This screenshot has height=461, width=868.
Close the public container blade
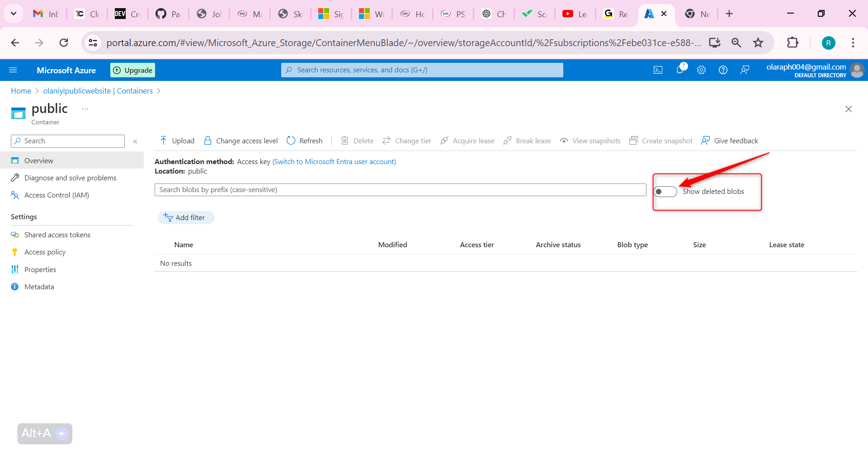click(849, 109)
